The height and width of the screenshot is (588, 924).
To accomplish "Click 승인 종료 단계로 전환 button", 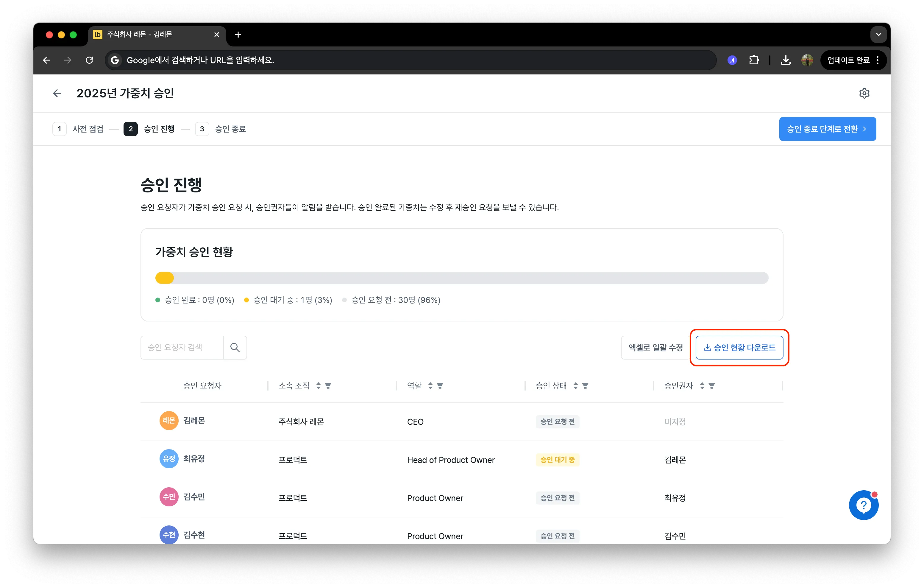I will click(x=827, y=129).
